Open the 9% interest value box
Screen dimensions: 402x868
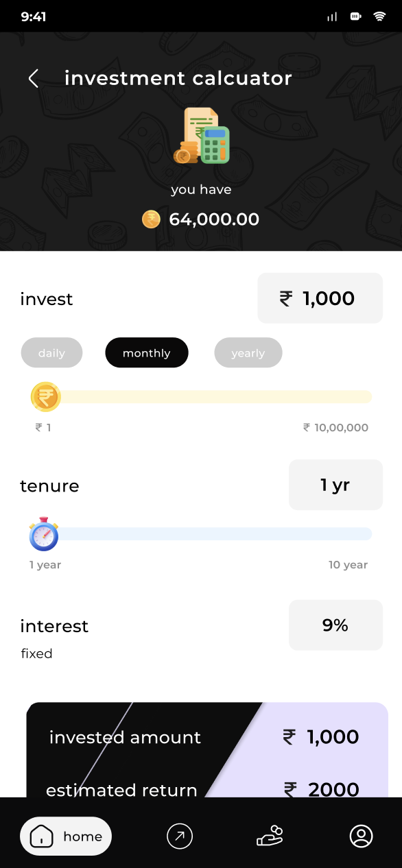(x=335, y=625)
